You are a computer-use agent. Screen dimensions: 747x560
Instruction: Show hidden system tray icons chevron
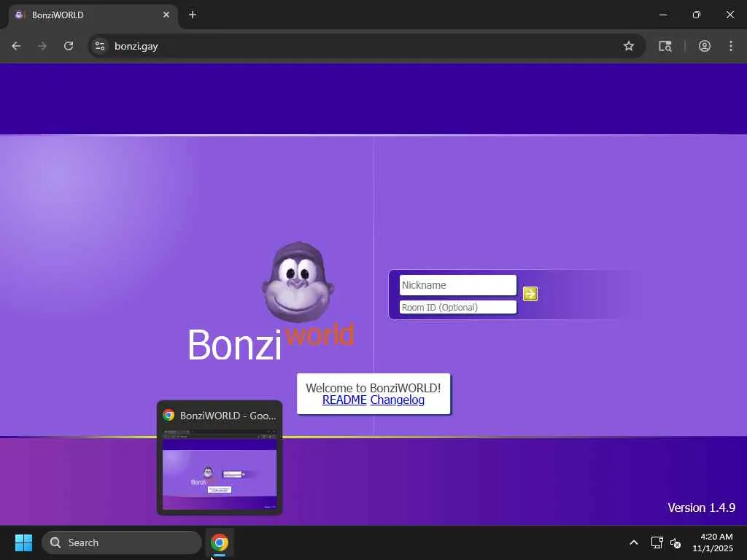(634, 542)
